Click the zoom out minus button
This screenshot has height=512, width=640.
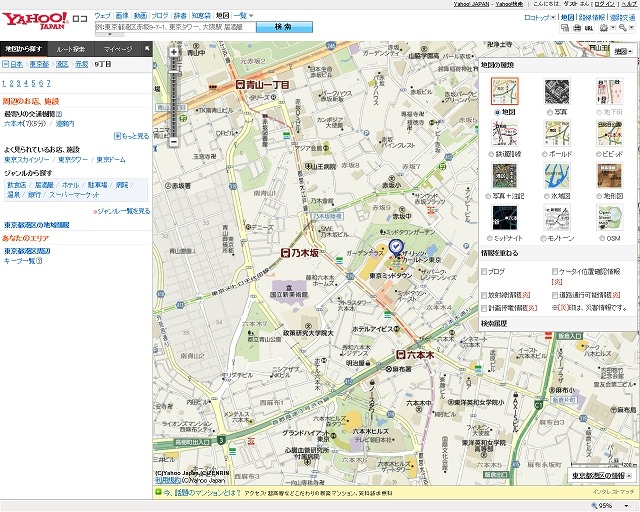click(174, 142)
